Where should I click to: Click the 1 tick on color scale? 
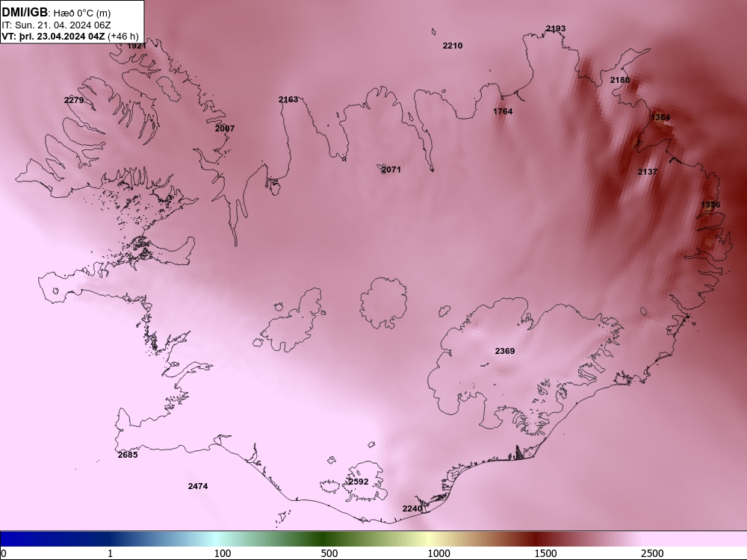pos(110,553)
